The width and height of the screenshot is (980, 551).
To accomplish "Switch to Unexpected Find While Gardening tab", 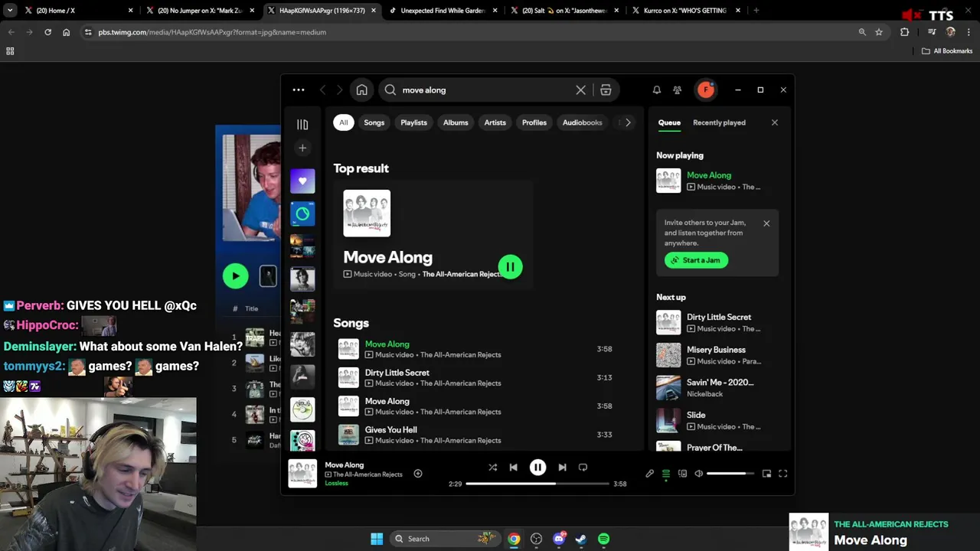I will (443, 11).
